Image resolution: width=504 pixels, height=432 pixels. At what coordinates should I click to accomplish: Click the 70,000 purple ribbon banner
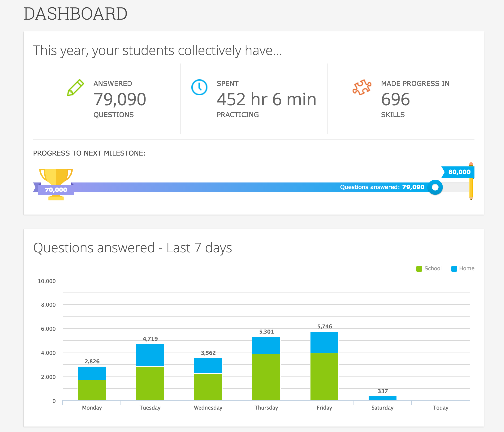coord(56,190)
